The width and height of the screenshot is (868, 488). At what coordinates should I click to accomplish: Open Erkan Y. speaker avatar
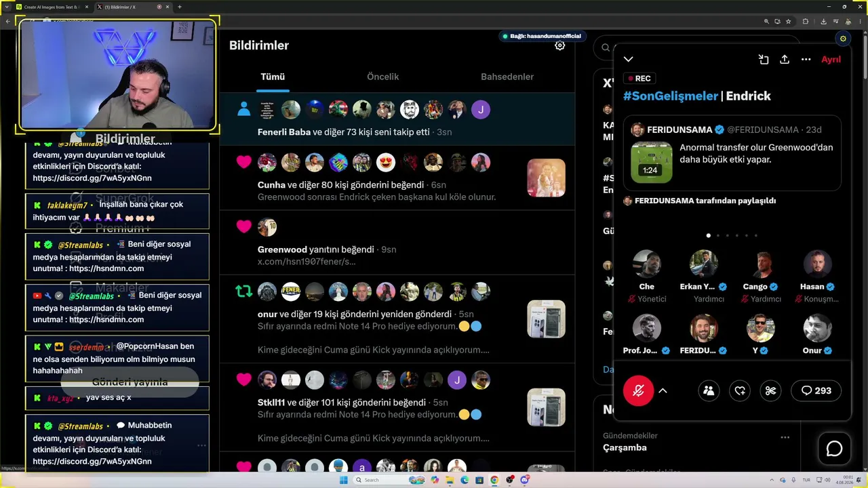(x=703, y=264)
